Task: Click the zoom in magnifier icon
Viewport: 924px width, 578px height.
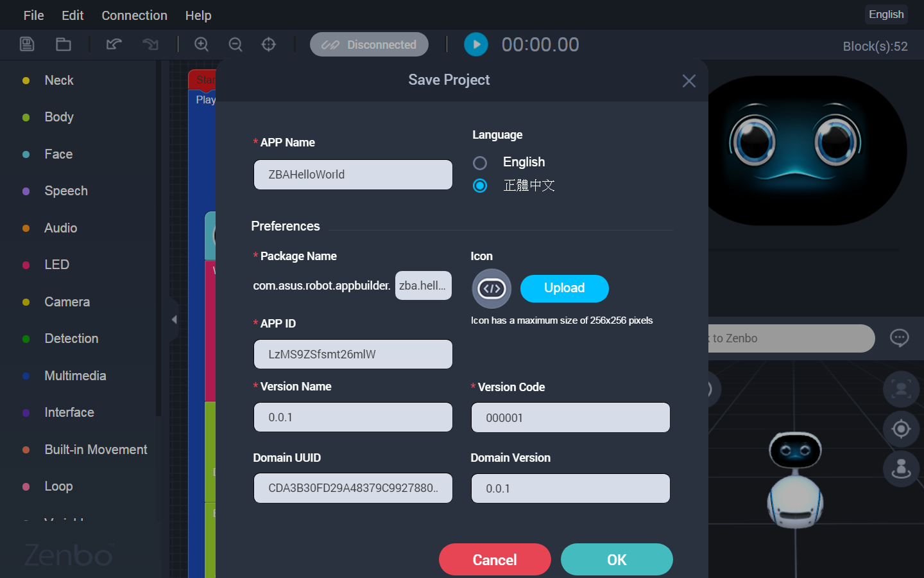Action: click(x=201, y=44)
